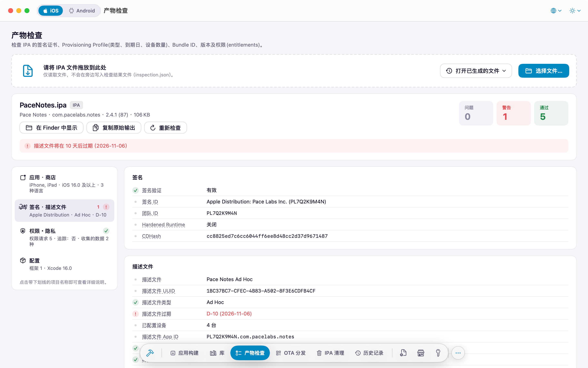588x368 pixels.
Task: Click the underlined 描述文件 App ID label
Action: tap(160, 337)
